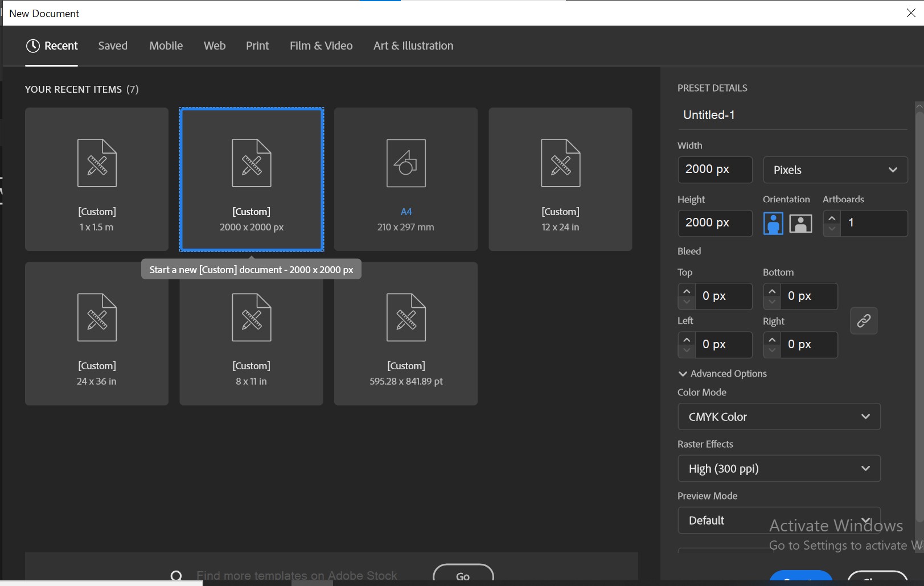Open the Preview Mode dropdown
The width and height of the screenshot is (924, 586).
[x=779, y=521]
